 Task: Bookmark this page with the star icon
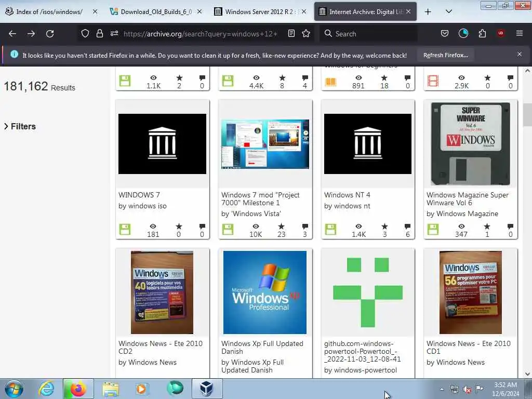[x=306, y=34]
